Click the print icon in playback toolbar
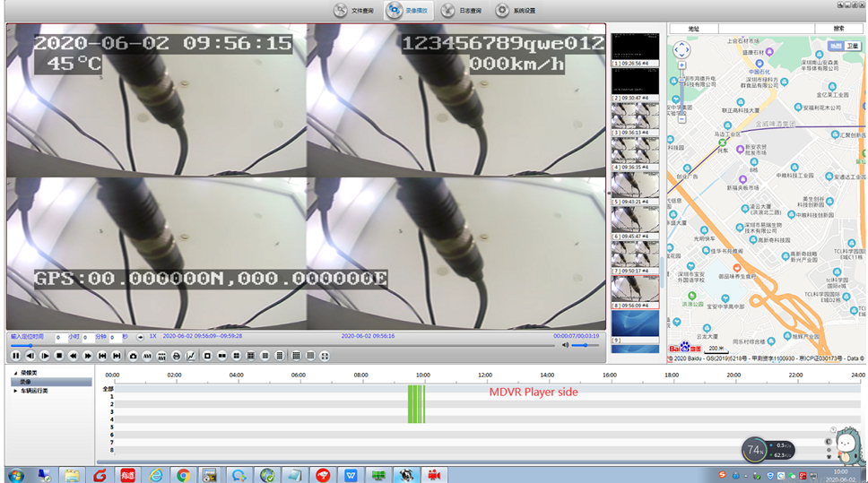The width and height of the screenshot is (868, 483). [x=176, y=356]
